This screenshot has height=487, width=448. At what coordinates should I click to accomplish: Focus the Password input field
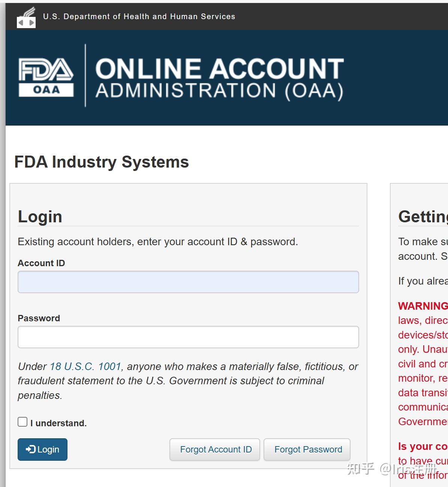[x=188, y=337]
